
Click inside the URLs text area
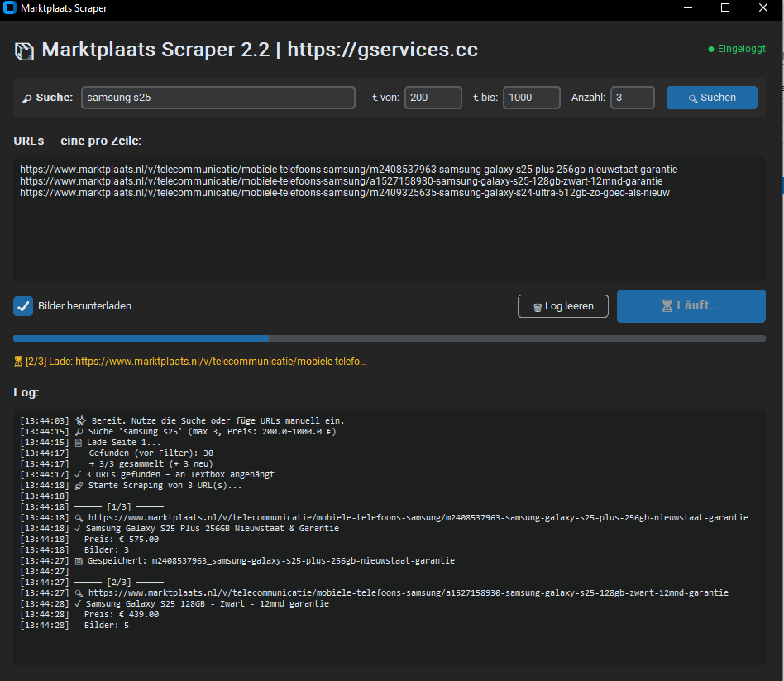[x=389, y=219]
